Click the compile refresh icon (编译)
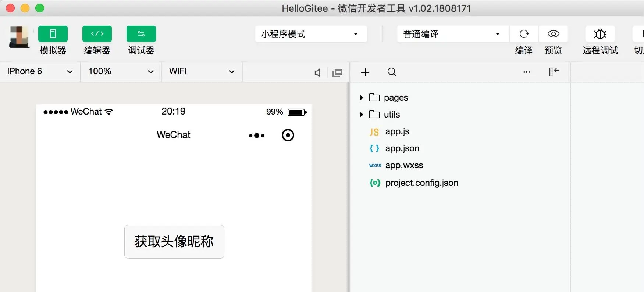 [524, 34]
